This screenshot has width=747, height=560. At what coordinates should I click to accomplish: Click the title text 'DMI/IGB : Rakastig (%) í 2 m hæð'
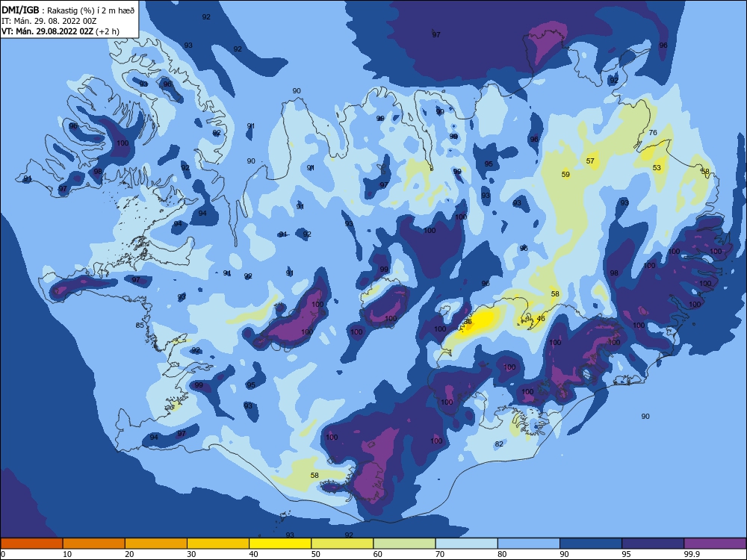pyautogui.click(x=68, y=10)
